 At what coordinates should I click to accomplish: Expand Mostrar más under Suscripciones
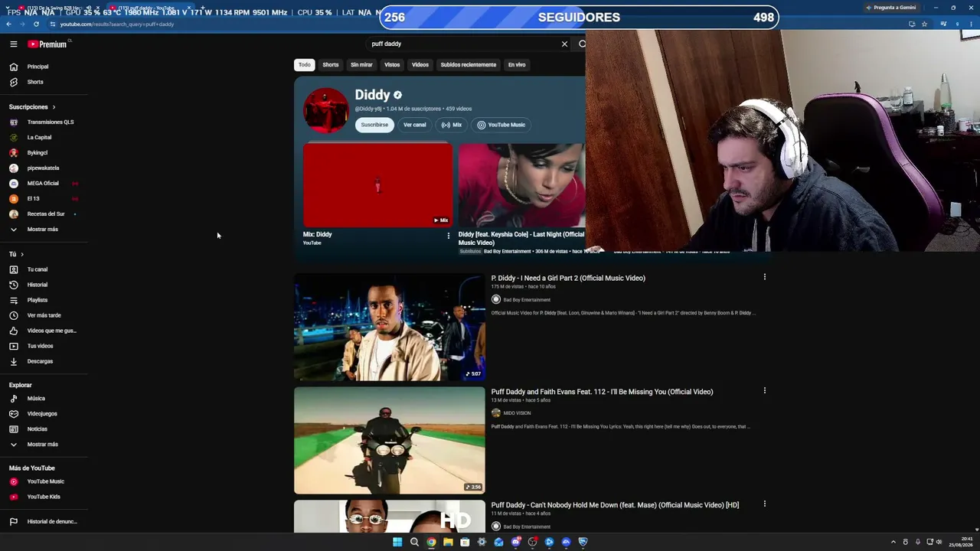coord(42,230)
